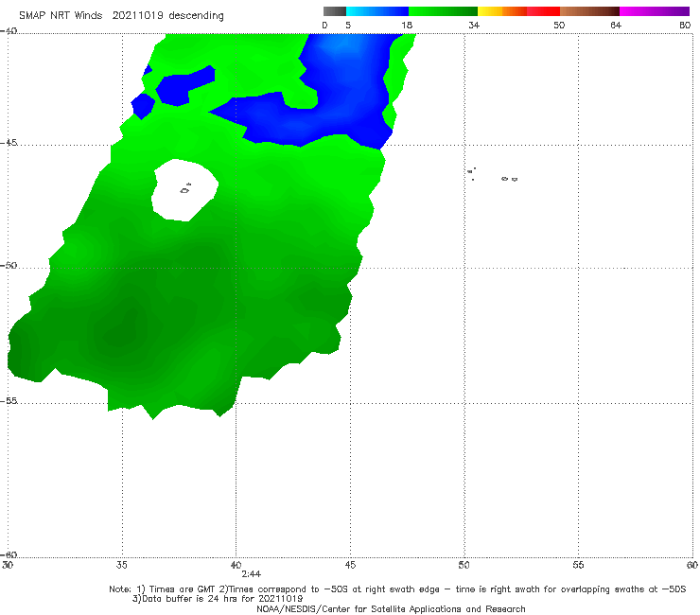This screenshot has height=615, width=700.
Task: Click the longitude axis label '35'
Action: pos(122,565)
